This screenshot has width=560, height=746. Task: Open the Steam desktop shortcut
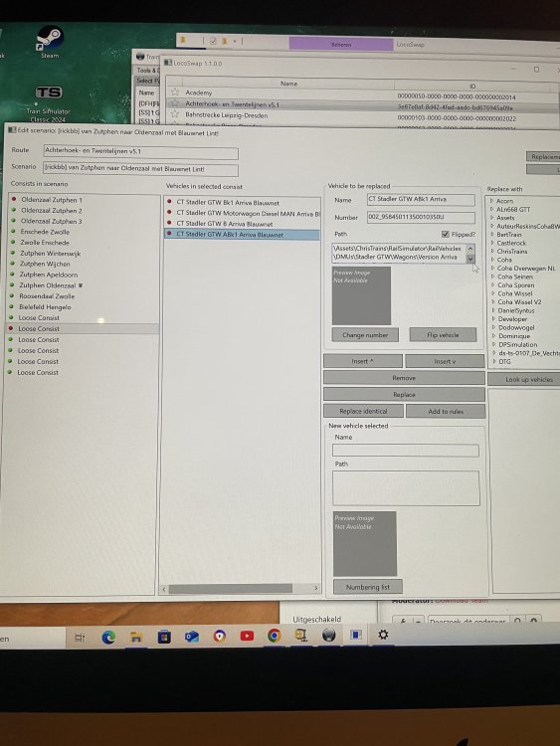click(50, 42)
